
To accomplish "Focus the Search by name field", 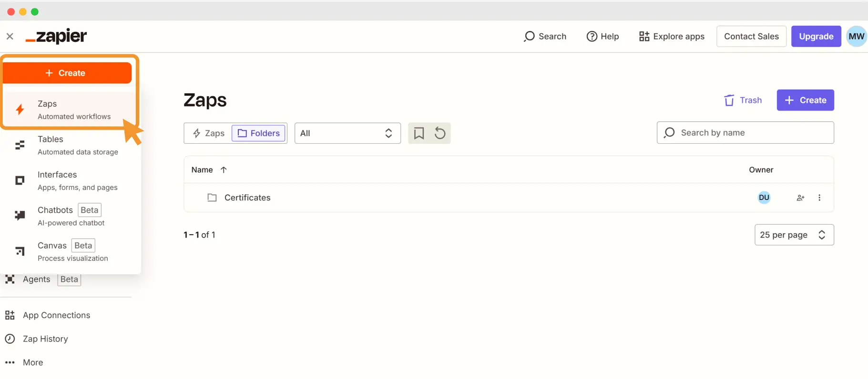I will (x=745, y=132).
